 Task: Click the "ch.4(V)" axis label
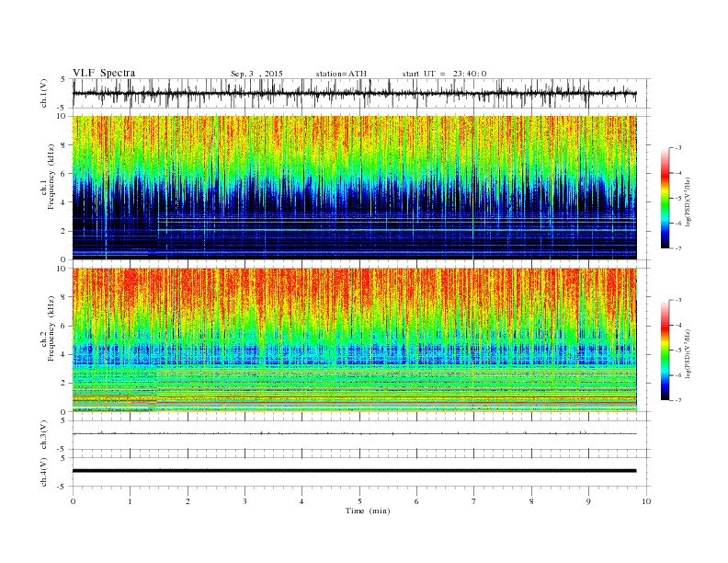coord(44,472)
